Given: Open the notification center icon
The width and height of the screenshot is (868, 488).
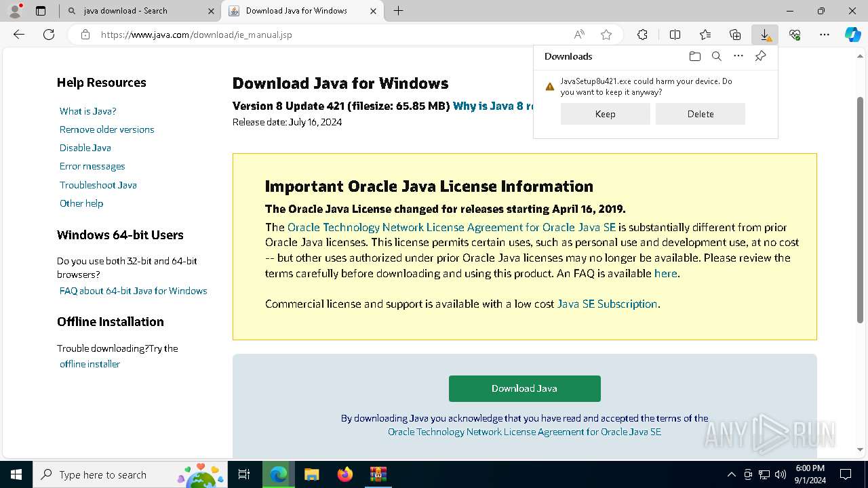Looking at the screenshot, I should [846, 474].
